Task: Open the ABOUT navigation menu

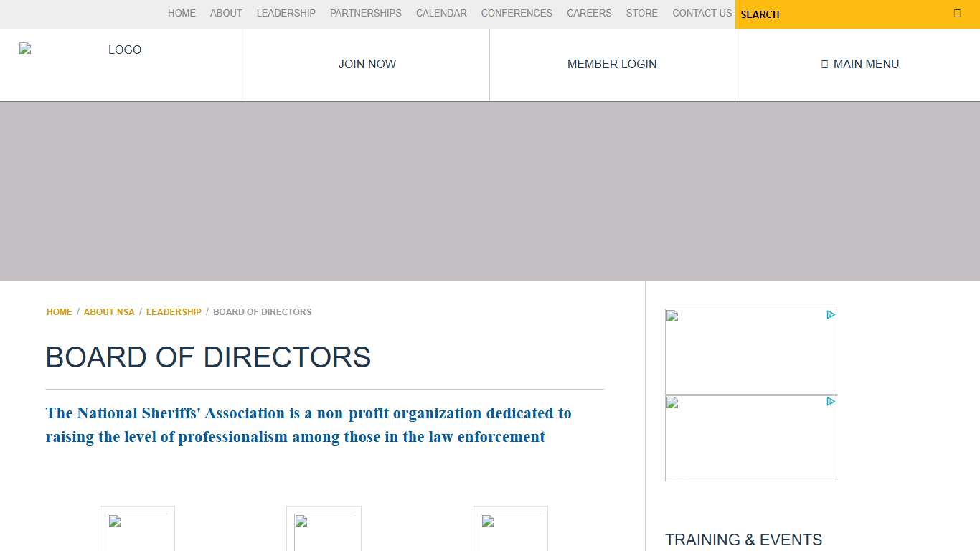Action: (x=226, y=13)
